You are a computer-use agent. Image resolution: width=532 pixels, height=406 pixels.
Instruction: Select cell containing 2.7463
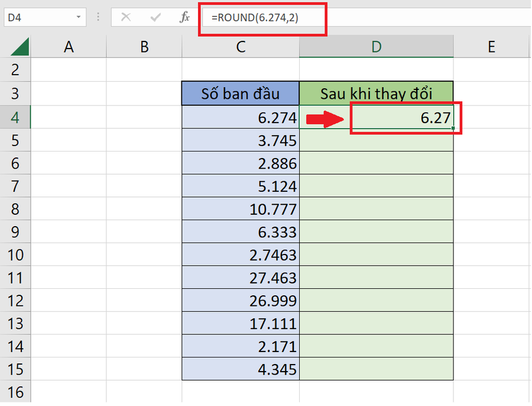241,254
